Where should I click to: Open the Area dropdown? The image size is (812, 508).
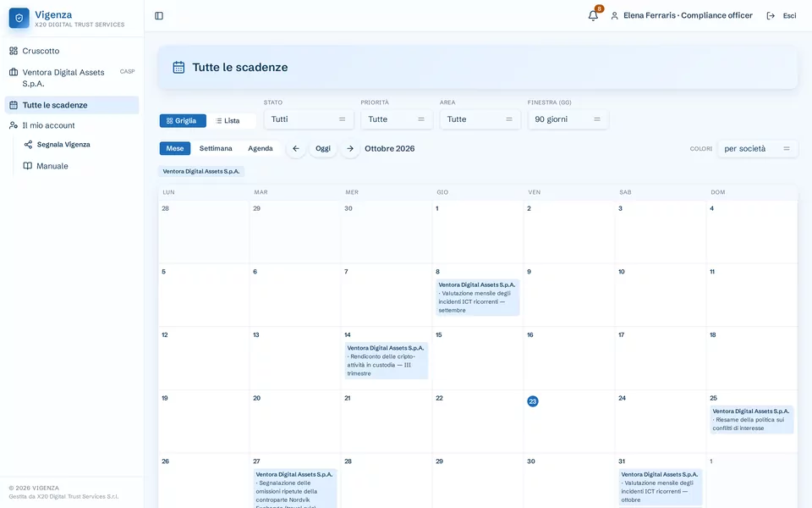[480, 119]
